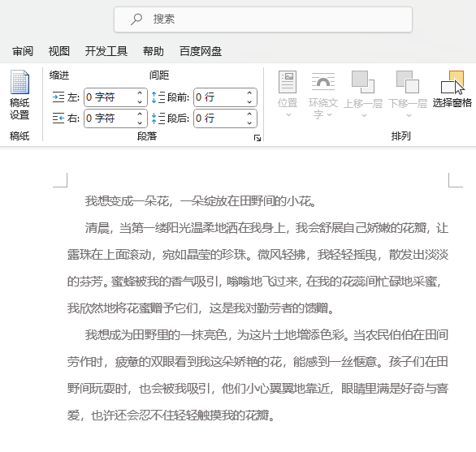Click the 上移一层 bring forward icon
The width and height of the screenshot is (476, 452).
(363, 82)
